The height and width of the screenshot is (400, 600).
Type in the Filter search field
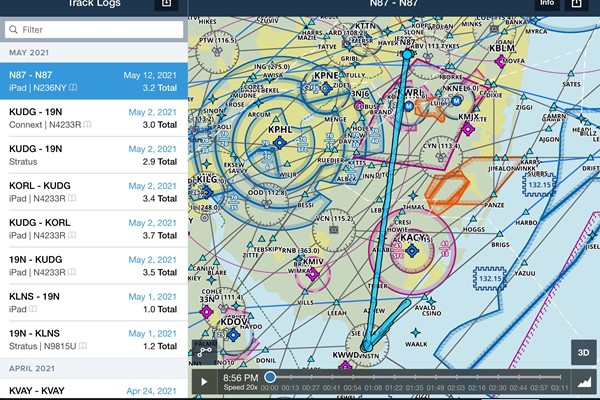(x=100, y=30)
